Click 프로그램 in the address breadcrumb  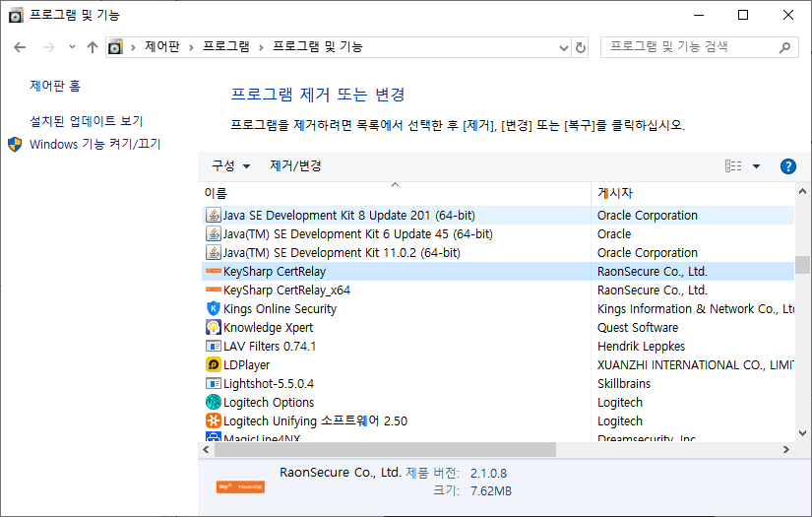(225, 46)
